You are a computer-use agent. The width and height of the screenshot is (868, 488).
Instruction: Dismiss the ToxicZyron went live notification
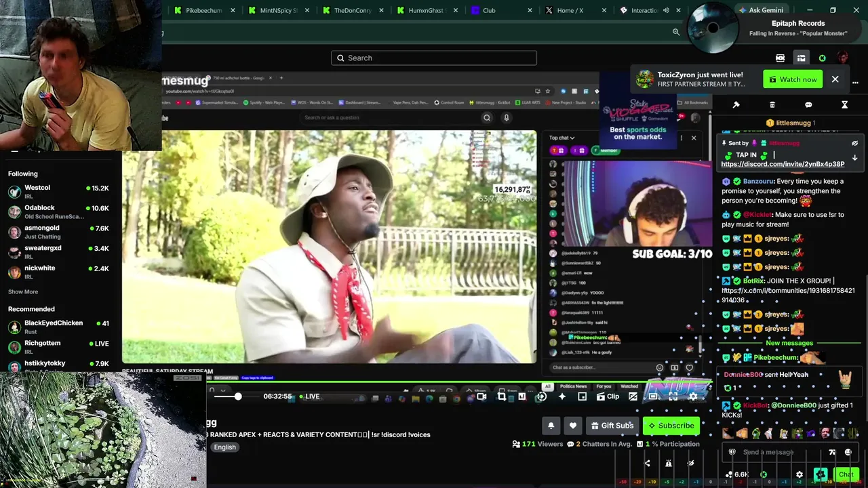[x=835, y=79]
